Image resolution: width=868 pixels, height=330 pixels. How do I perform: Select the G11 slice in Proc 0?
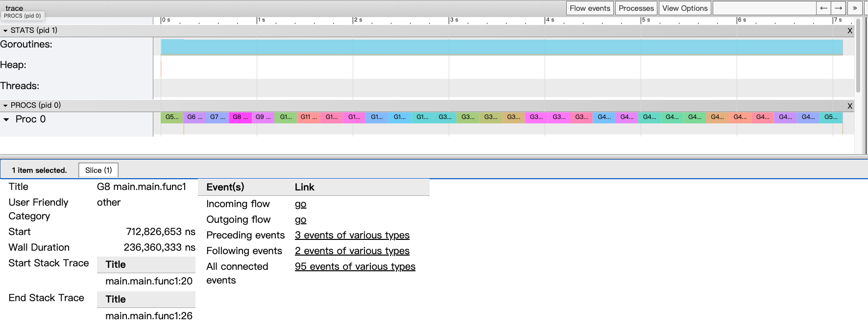coord(309,118)
